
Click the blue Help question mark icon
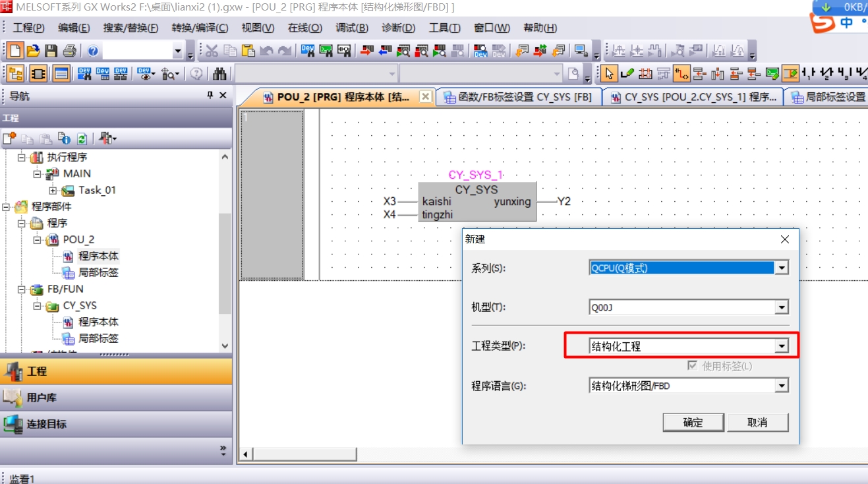click(x=93, y=51)
